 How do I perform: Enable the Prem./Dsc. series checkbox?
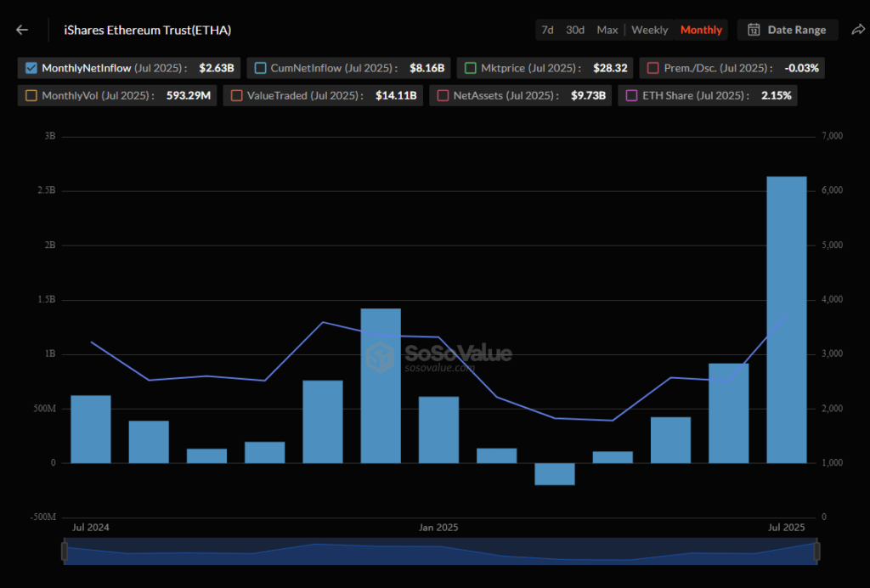653,68
